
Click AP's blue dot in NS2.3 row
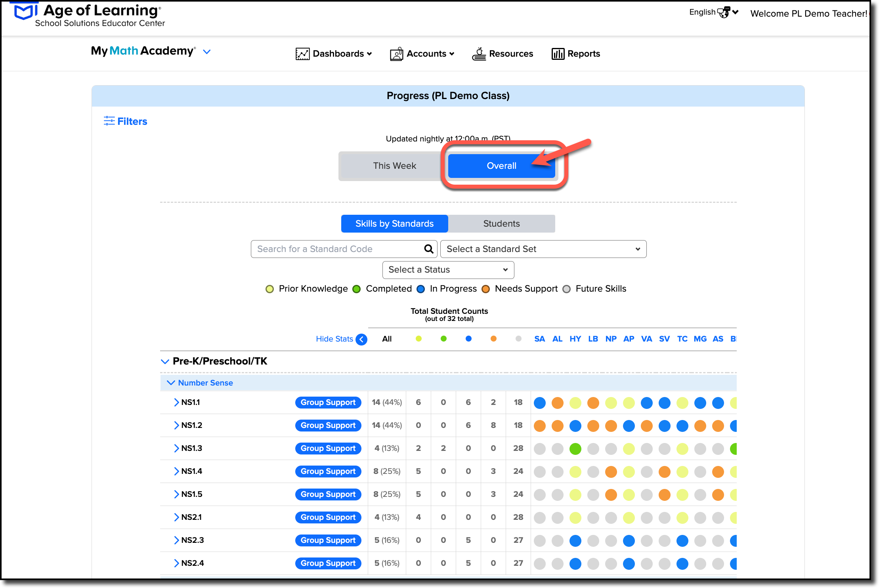629,541
